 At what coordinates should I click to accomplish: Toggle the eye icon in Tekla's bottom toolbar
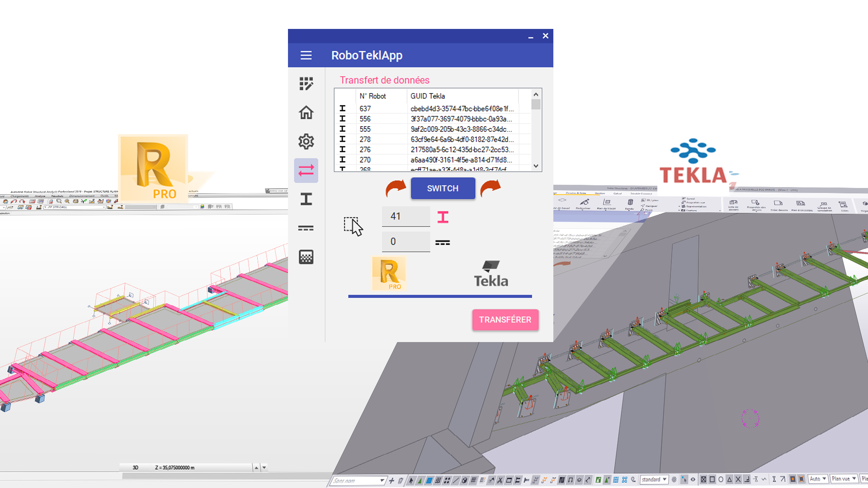[x=693, y=479]
